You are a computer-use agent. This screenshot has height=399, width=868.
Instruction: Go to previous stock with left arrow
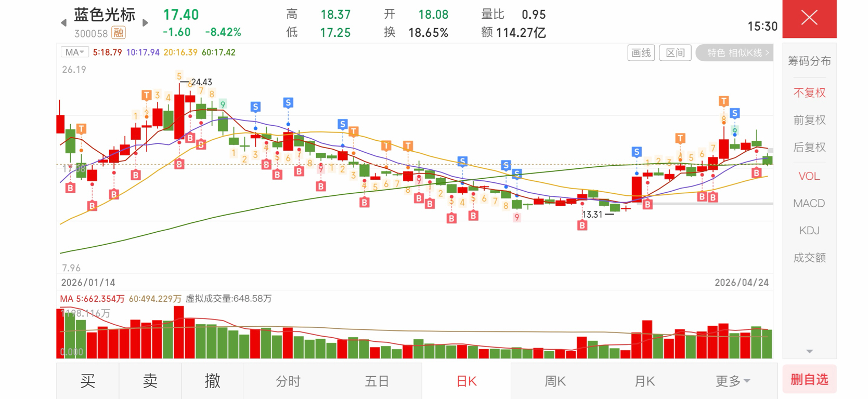coord(63,23)
